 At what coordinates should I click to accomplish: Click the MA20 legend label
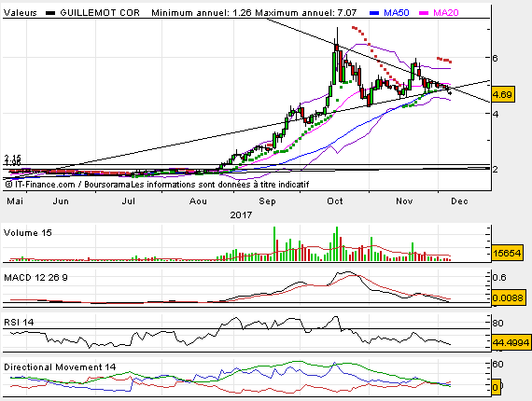pos(446,13)
